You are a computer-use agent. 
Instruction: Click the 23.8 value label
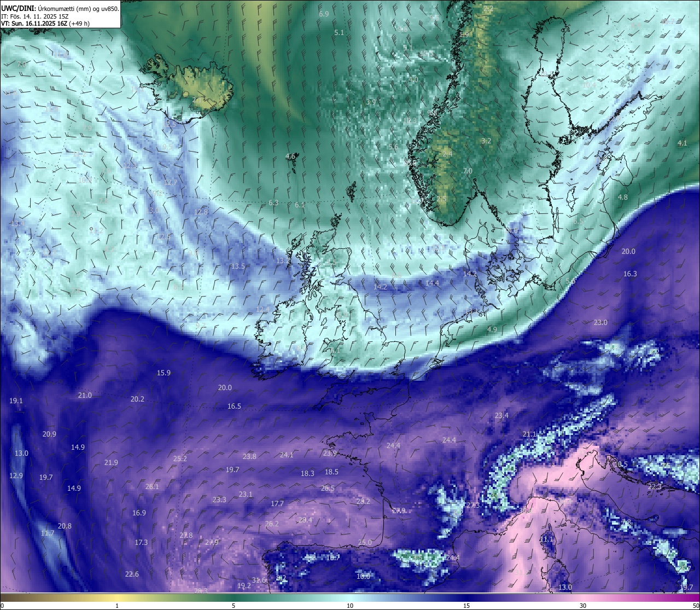point(249,456)
